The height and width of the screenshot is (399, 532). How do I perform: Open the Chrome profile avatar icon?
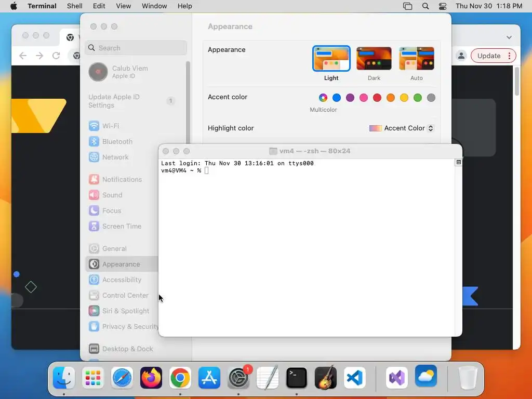tap(461, 56)
